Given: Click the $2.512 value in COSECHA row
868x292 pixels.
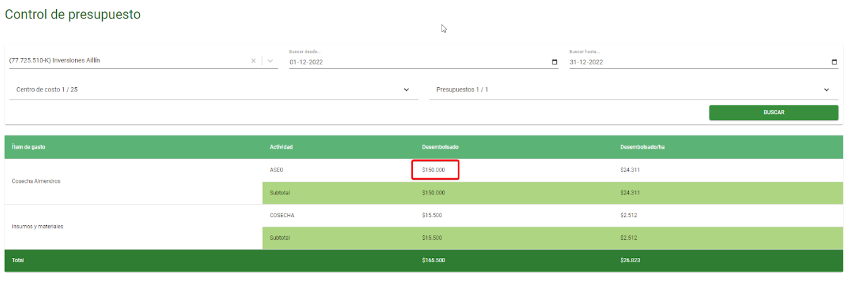Looking at the screenshot, I should coord(629,215).
